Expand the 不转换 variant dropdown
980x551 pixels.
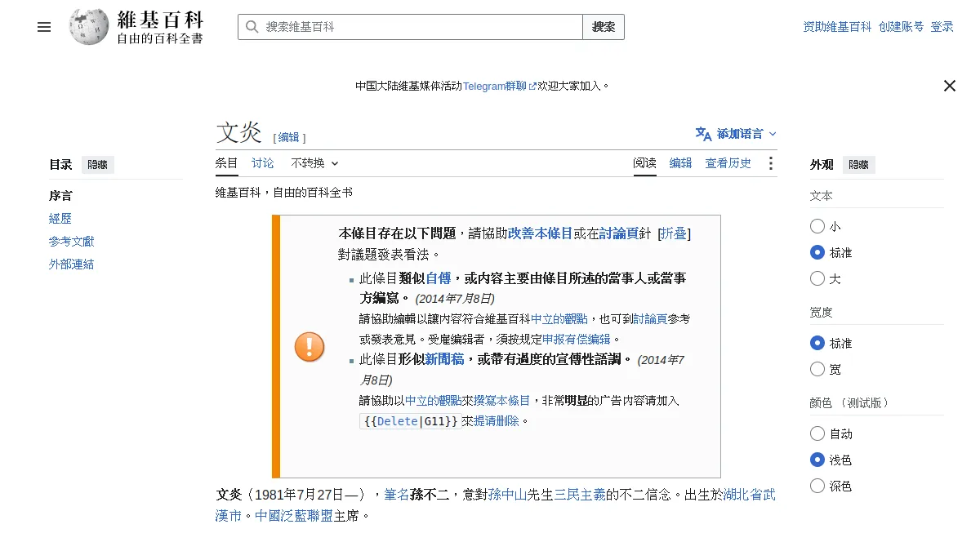(x=314, y=163)
